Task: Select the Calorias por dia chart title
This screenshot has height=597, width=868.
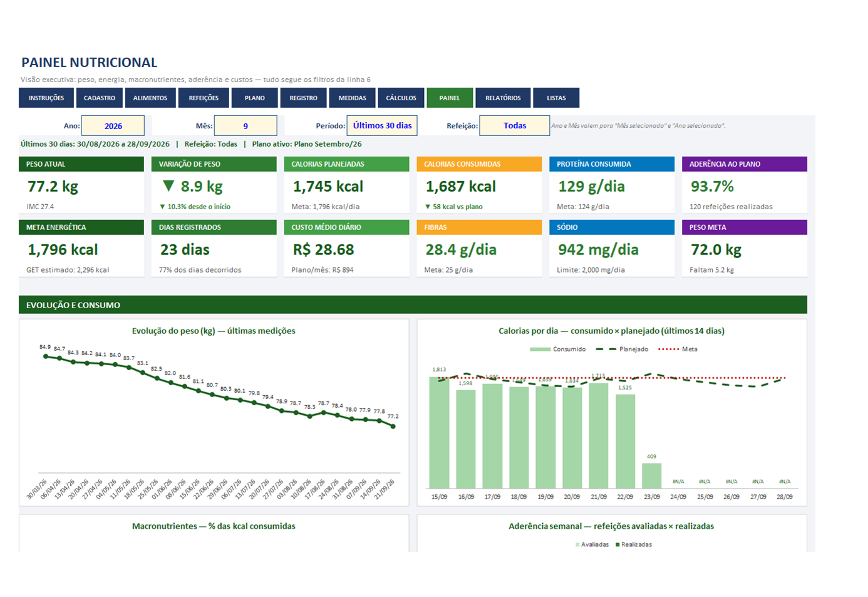Action: point(611,331)
